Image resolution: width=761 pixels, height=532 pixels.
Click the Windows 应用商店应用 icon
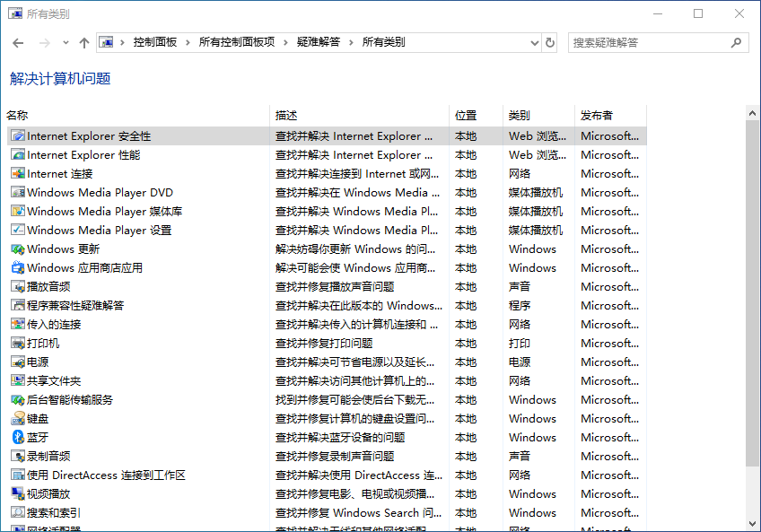17,267
